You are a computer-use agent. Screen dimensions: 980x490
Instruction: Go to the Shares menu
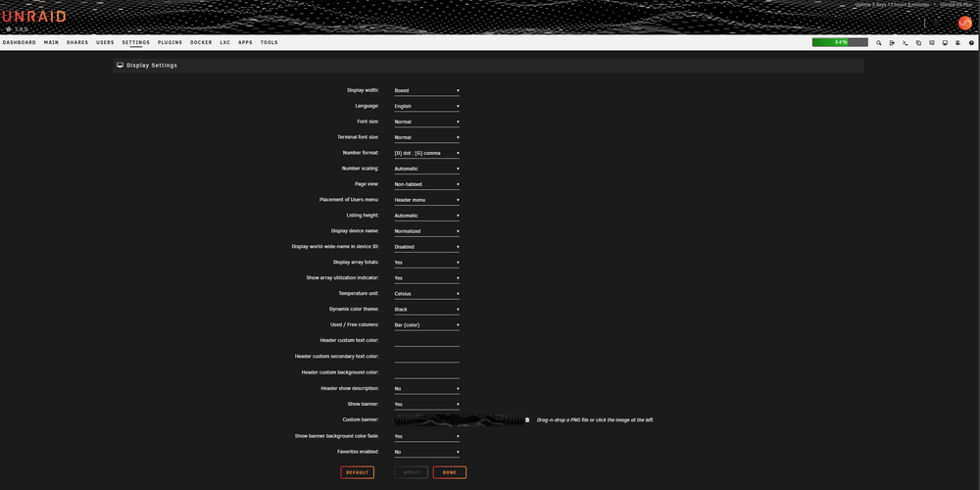tap(77, 42)
